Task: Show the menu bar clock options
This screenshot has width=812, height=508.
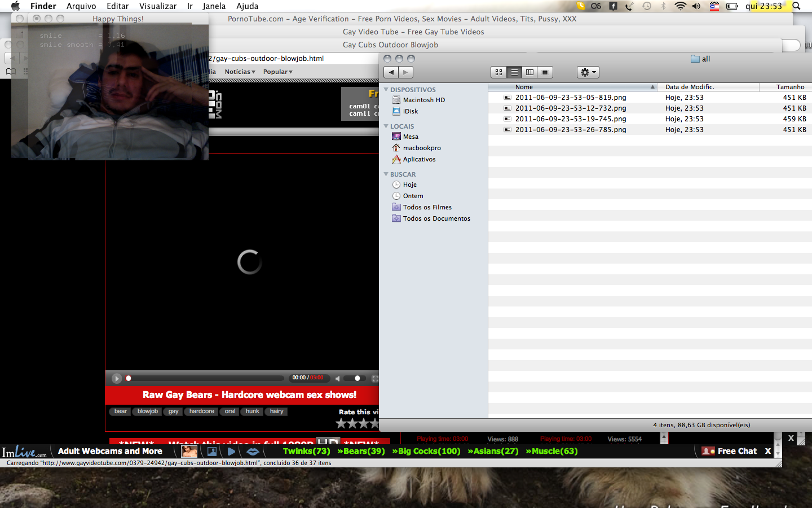Action: tap(764, 6)
